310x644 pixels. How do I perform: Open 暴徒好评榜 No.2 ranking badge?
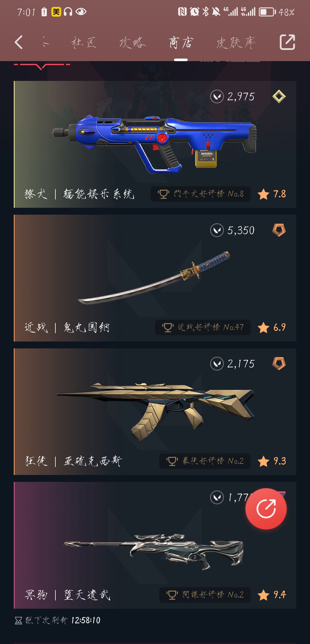pyautogui.click(x=205, y=461)
